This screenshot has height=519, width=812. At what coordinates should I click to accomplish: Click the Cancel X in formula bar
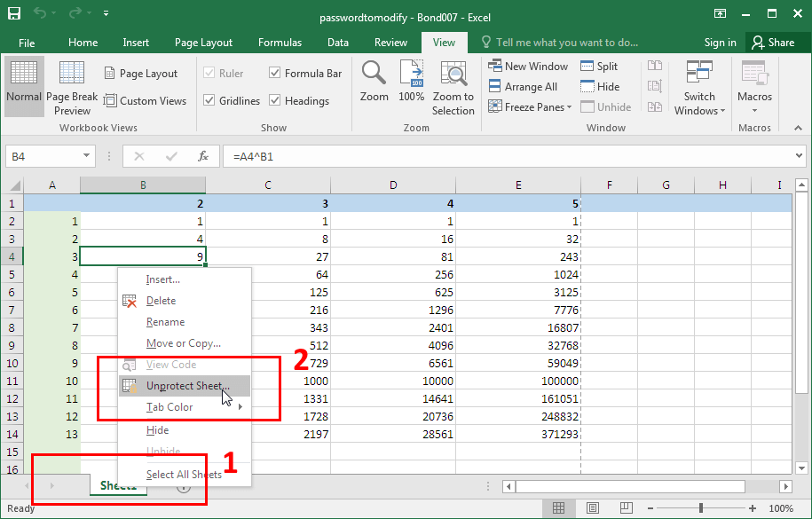click(138, 156)
